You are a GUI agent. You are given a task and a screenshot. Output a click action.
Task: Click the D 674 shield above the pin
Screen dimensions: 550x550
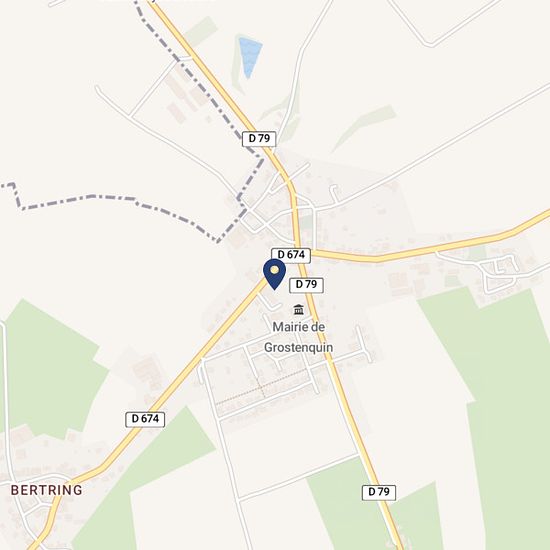(291, 255)
